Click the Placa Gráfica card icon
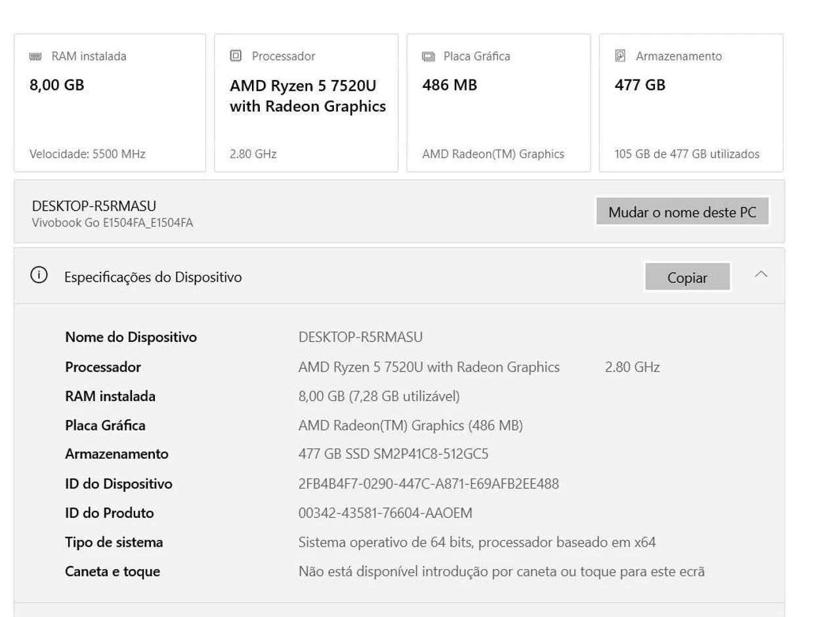 (x=428, y=56)
